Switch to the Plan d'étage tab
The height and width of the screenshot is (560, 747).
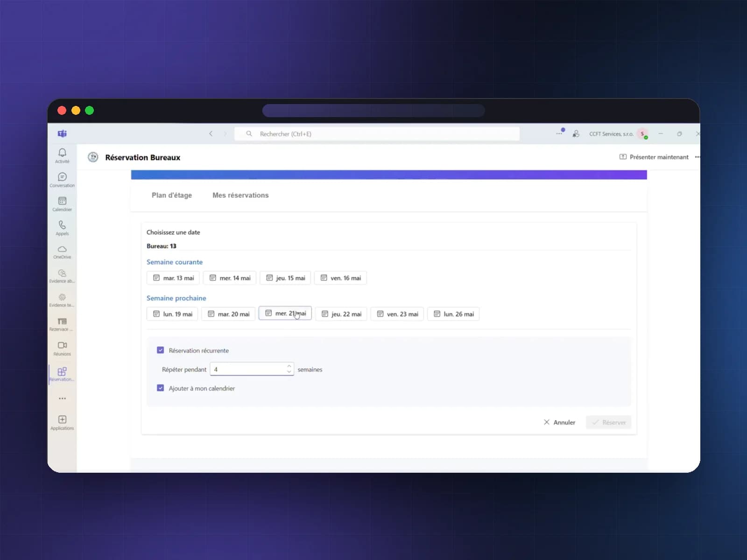tap(172, 195)
